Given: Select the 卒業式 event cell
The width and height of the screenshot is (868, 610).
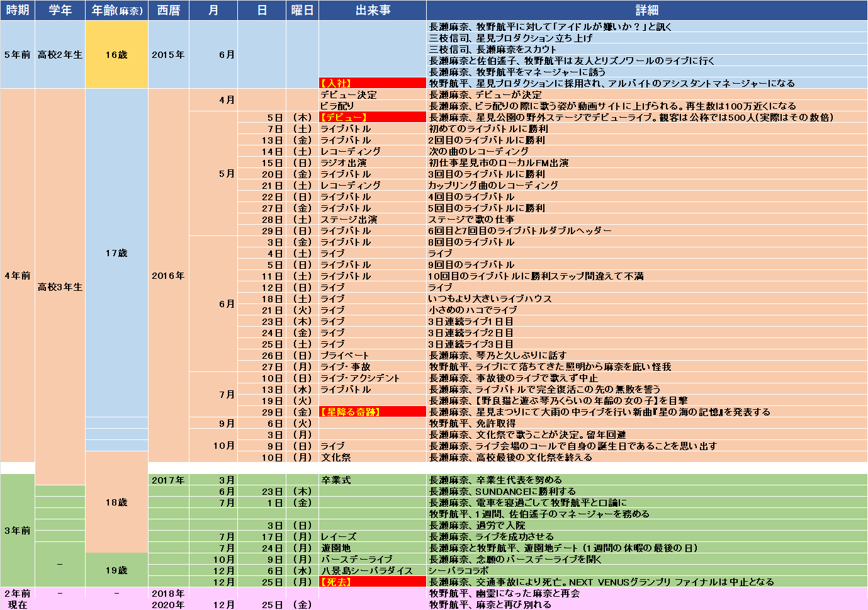Looking at the screenshot, I should click(x=373, y=480).
